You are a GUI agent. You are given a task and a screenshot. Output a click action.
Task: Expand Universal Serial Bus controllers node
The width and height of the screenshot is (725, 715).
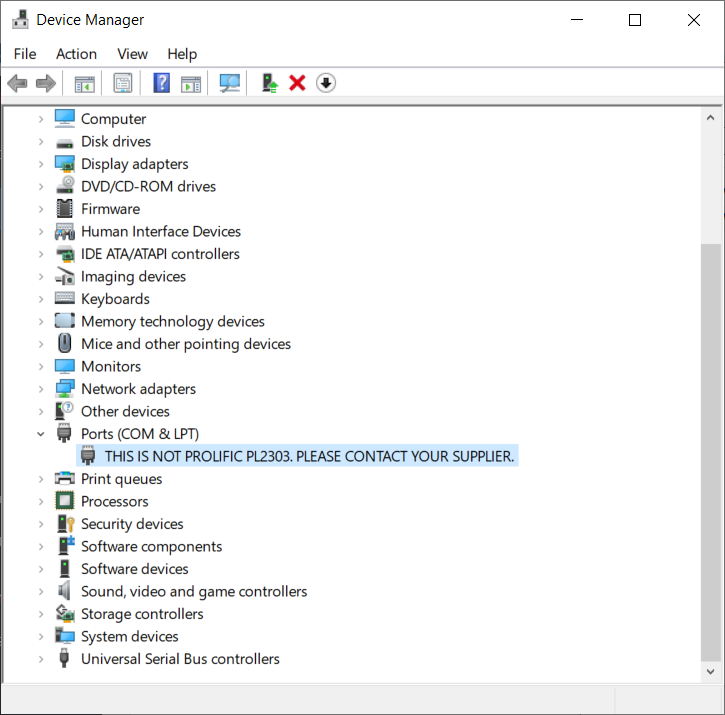(x=41, y=659)
